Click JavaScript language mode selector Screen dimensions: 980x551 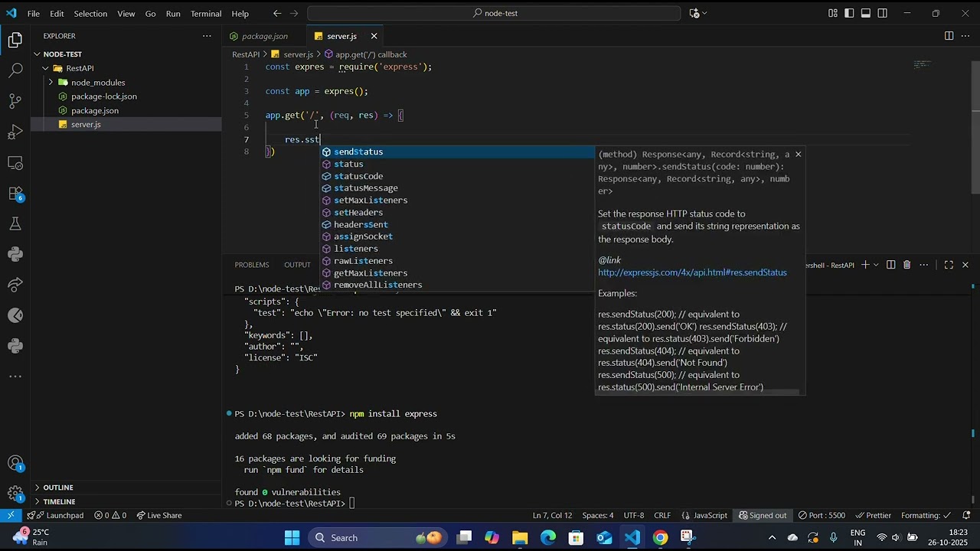coord(704,515)
